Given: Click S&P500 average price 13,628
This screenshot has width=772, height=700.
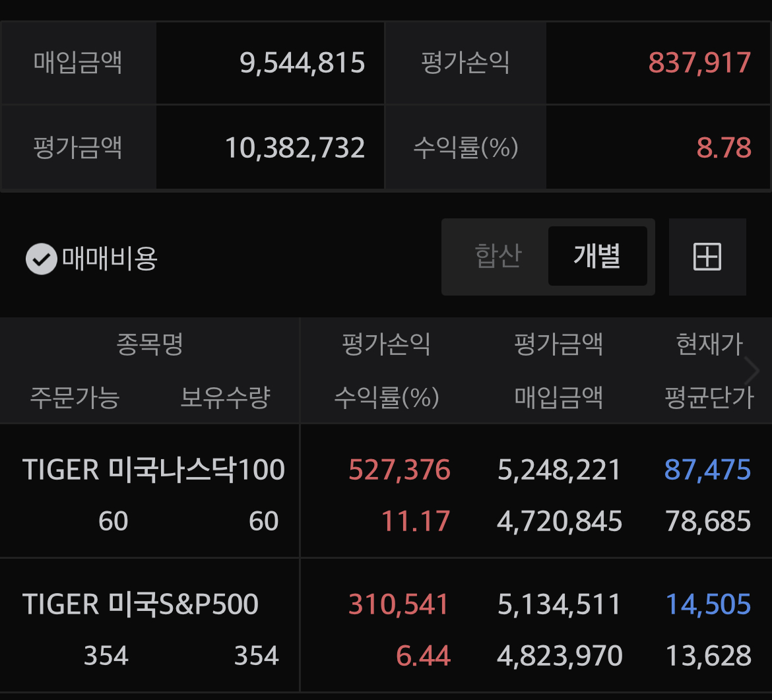Looking at the screenshot, I should tap(709, 656).
